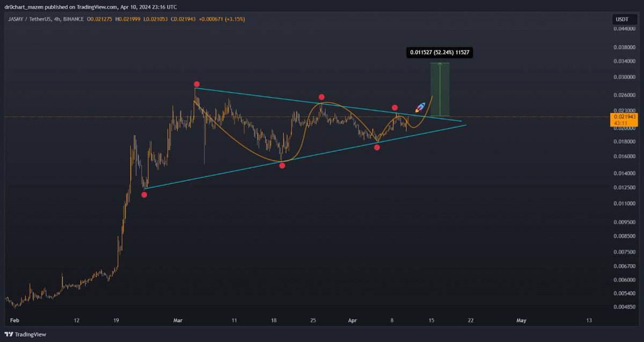Viewport: 644px width, 342px height.
Task: Click the current price tag 0.021943
Action: [x=623, y=116]
